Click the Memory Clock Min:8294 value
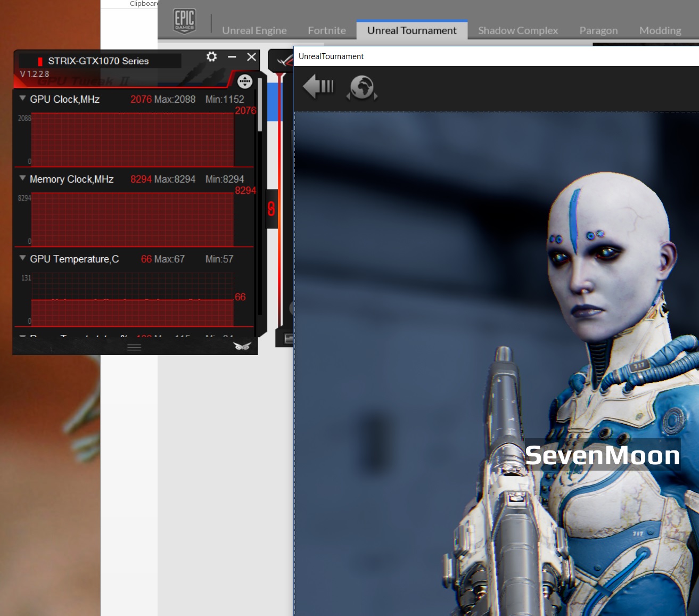This screenshot has width=699, height=616. click(225, 179)
